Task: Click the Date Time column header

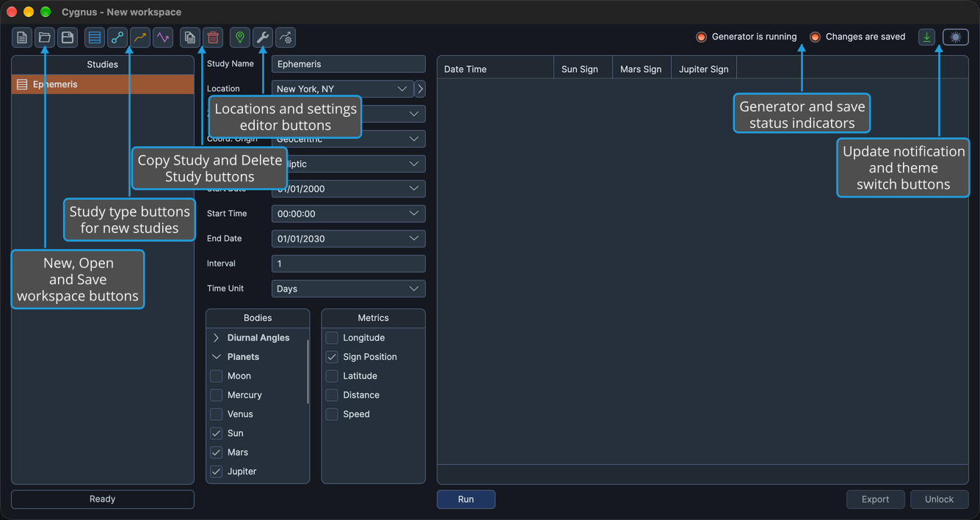Action: 496,69
